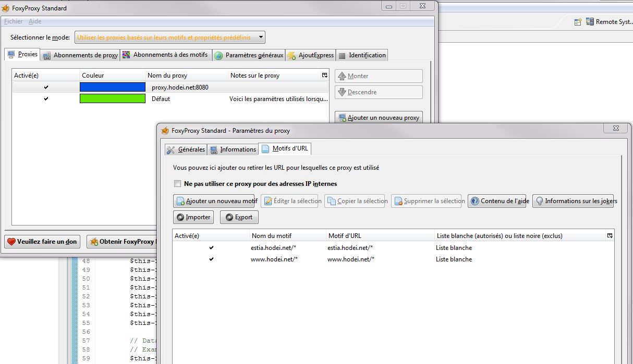Switch to the Proxies tab
This screenshot has width=633, height=364.
click(22, 55)
